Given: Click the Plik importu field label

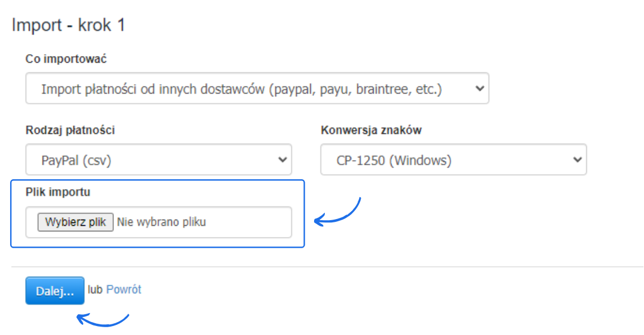Looking at the screenshot, I should point(58,192).
